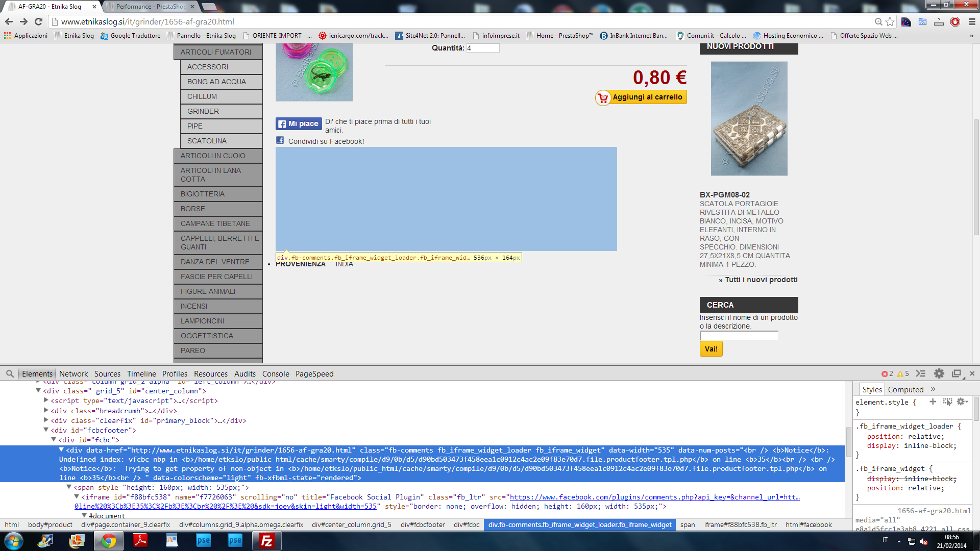Bookmark this page with the star icon
The height and width of the screenshot is (551, 980).
click(890, 21)
